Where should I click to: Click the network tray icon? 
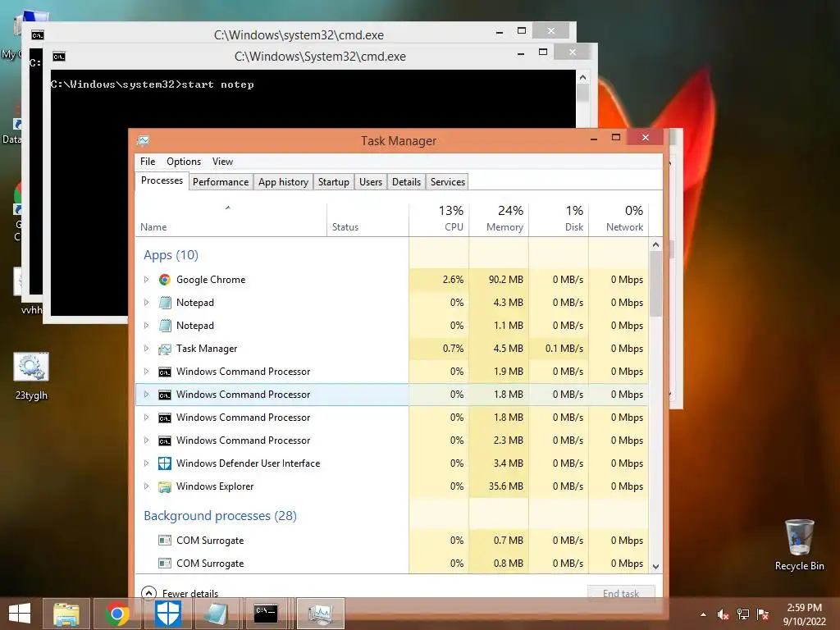tap(743, 614)
